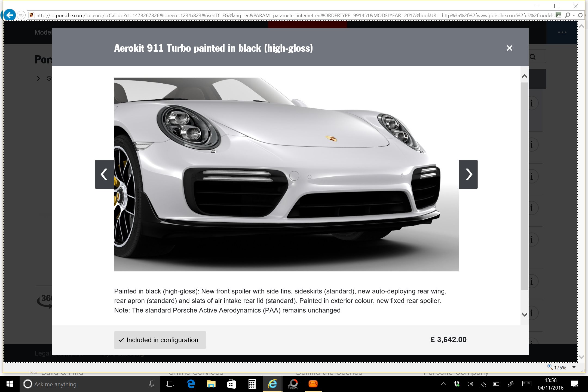The image size is (588, 392).
Task: Open the 175% zoom level dropdown
Action: [x=574, y=367]
